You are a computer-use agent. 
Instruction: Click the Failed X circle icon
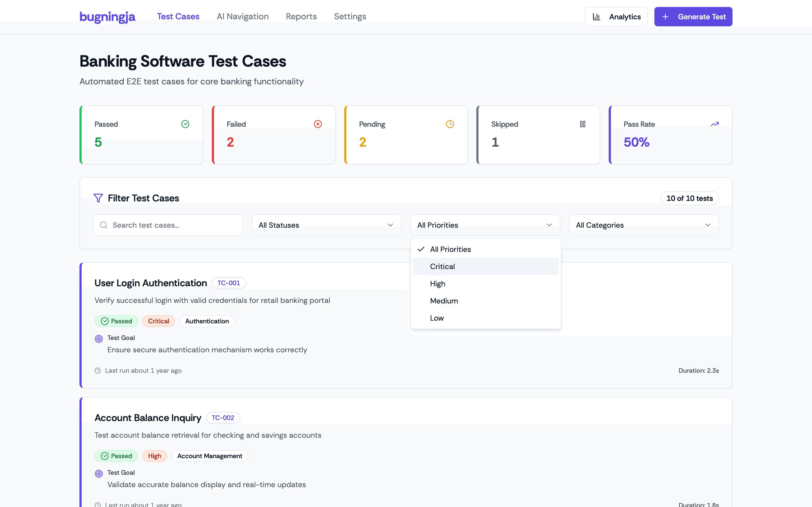(x=317, y=124)
